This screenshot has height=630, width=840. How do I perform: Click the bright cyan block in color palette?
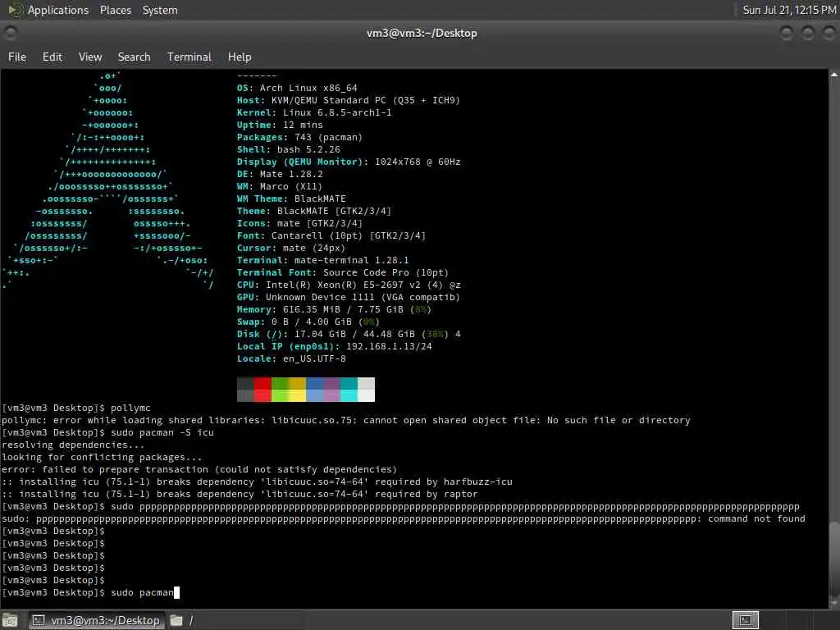pos(349,396)
